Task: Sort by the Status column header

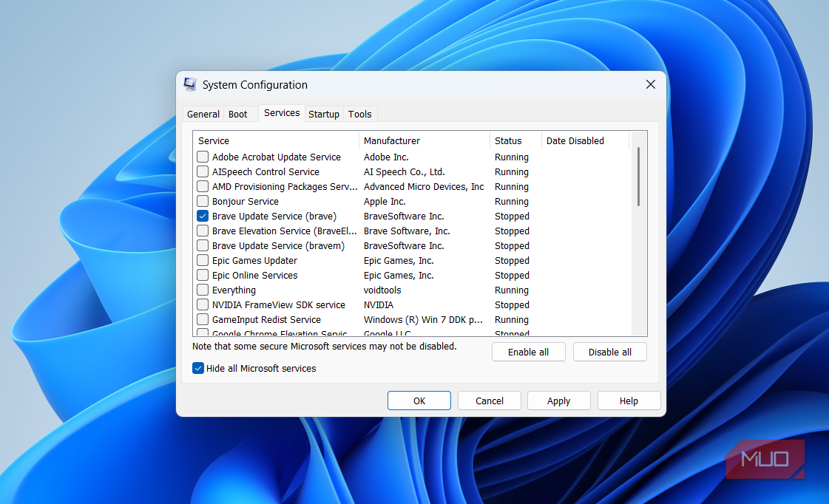Action: (516, 141)
